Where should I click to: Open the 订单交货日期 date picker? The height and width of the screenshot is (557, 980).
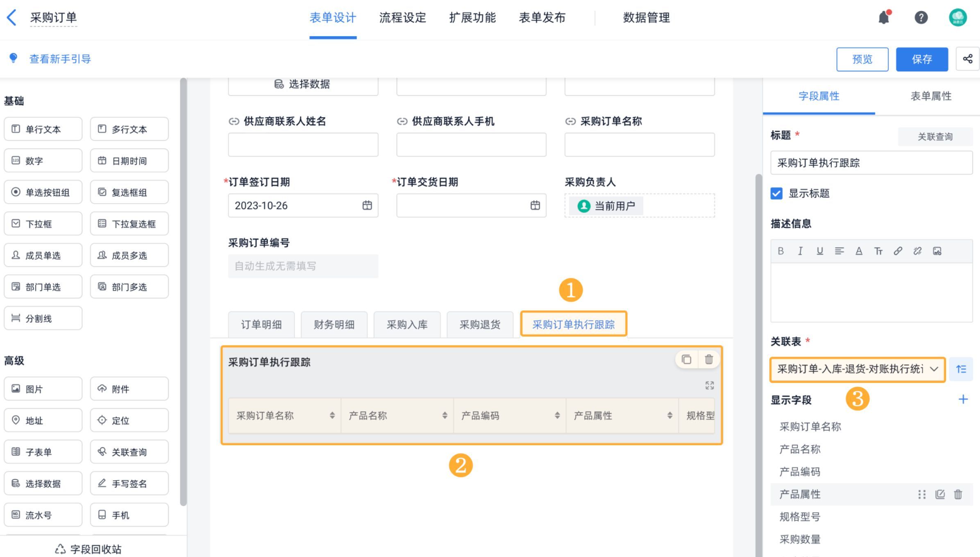[535, 205]
